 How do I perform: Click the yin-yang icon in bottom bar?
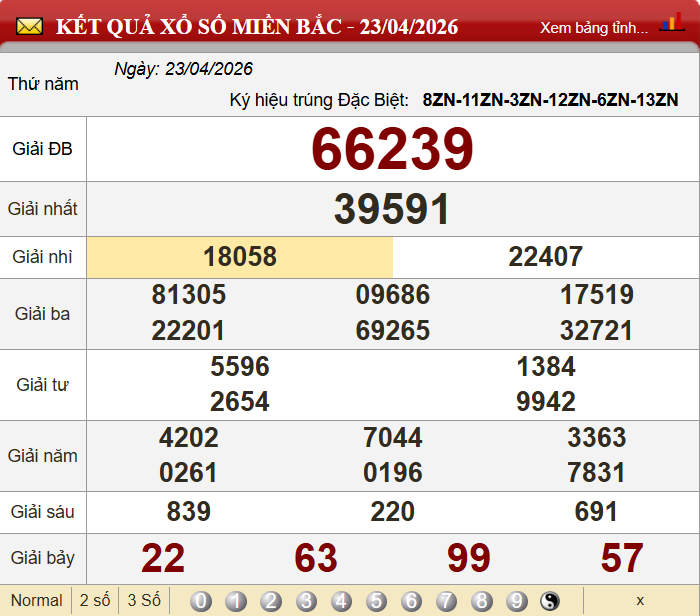click(551, 601)
